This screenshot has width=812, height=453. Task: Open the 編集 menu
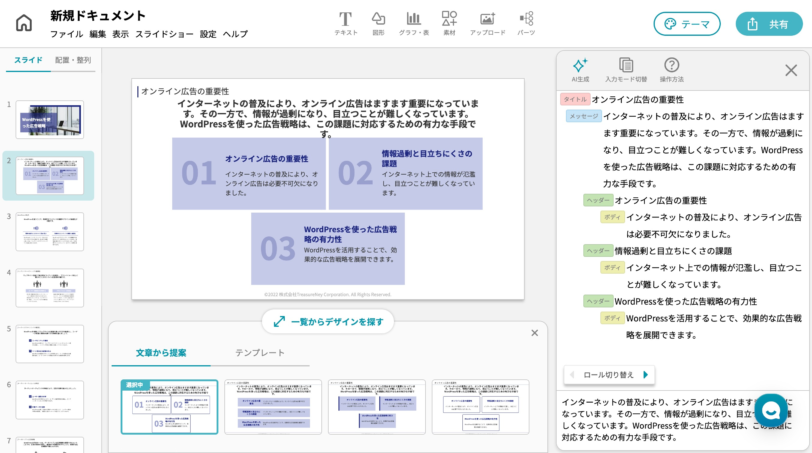pyautogui.click(x=97, y=34)
